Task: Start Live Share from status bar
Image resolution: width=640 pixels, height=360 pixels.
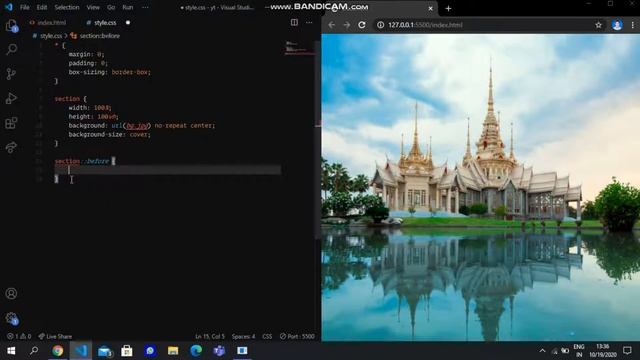Action: 55,336
